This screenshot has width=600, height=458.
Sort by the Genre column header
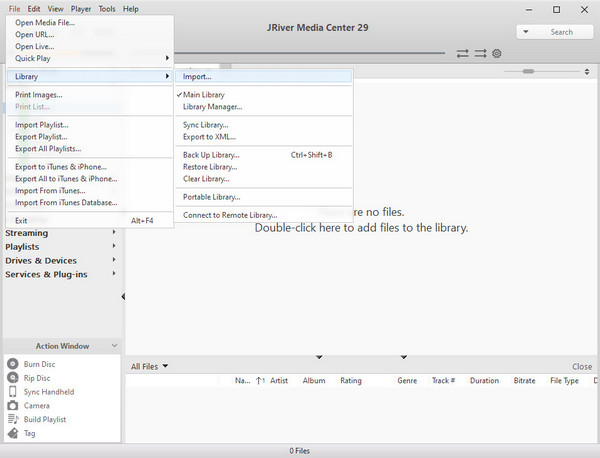(x=407, y=380)
